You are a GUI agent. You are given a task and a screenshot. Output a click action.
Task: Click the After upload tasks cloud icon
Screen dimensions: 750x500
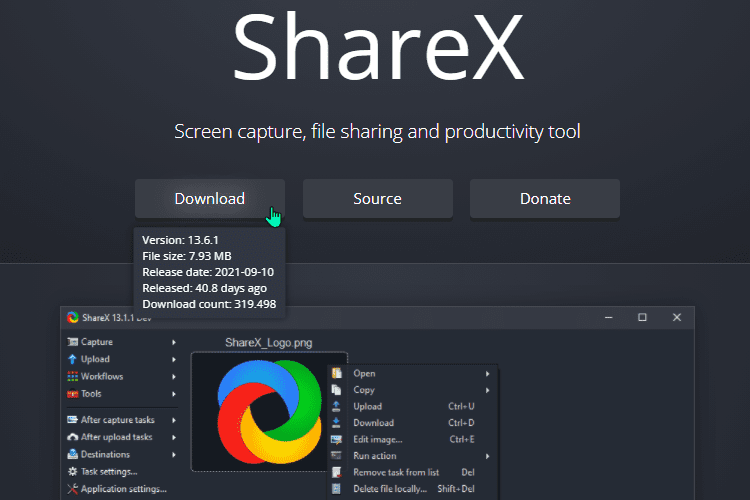point(73,437)
